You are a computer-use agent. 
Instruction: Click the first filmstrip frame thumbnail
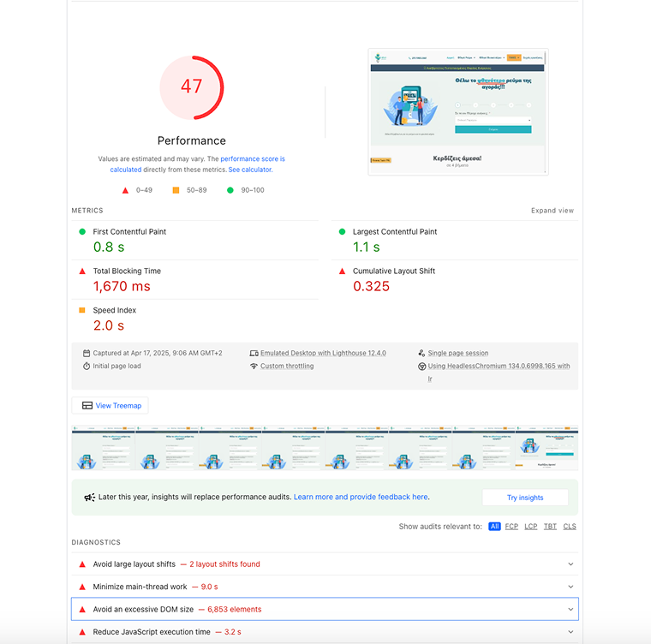coord(104,448)
